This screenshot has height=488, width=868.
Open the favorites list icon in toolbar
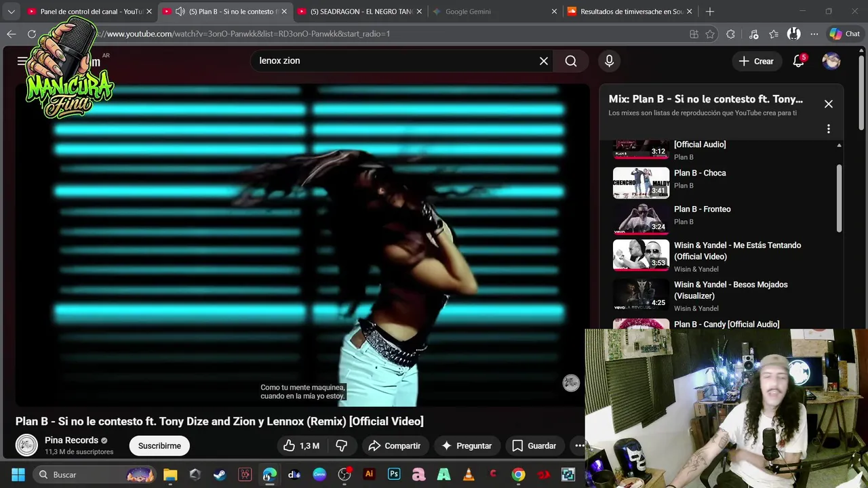(774, 34)
